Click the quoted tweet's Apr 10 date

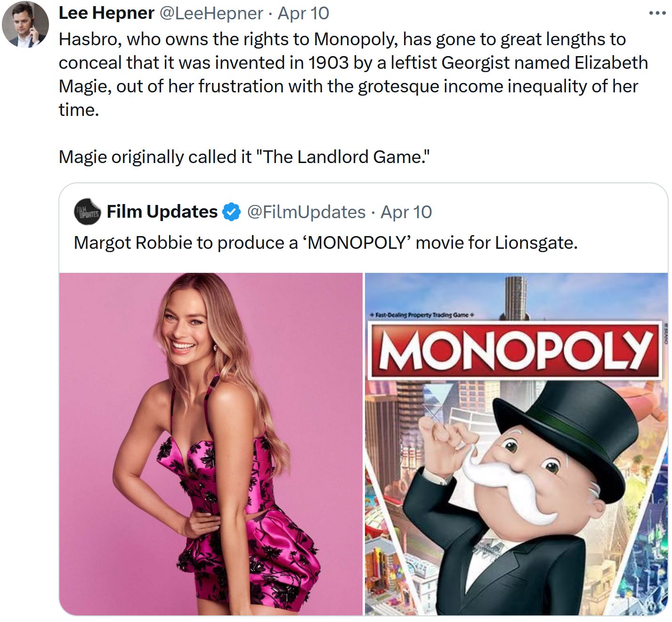tap(406, 212)
